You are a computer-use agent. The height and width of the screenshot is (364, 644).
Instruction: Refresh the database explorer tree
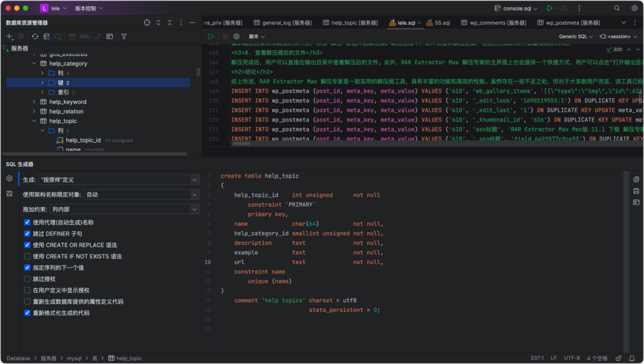(x=35, y=37)
